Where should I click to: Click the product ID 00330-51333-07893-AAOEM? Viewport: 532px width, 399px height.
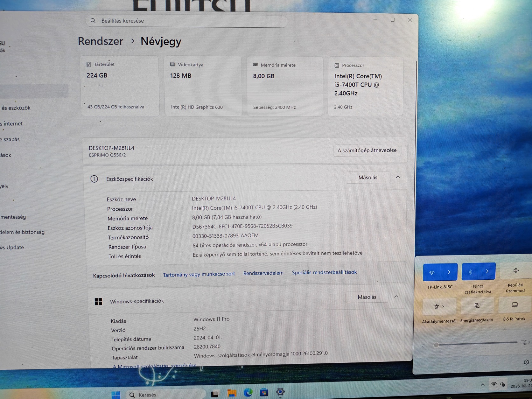click(226, 236)
